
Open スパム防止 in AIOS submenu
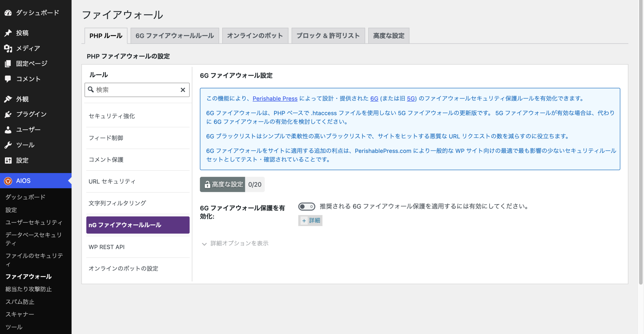coord(20,302)
